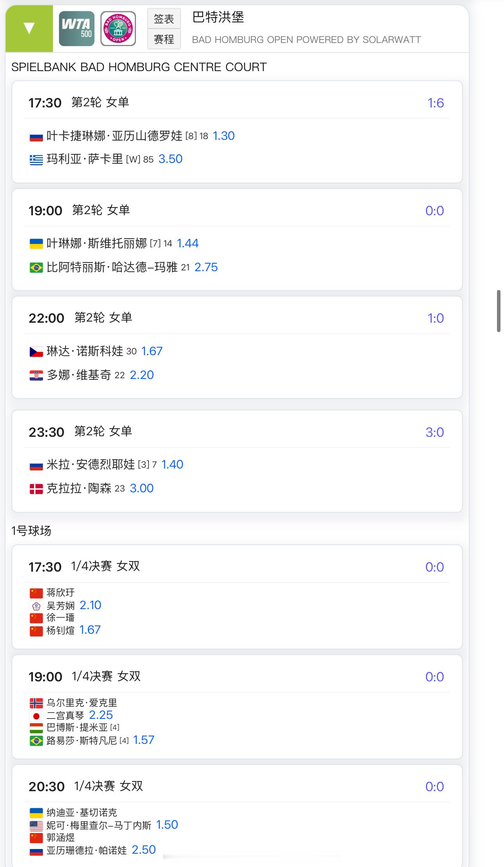Click the Greek flag next to 玛利亚·萨卡里

[36, 160]
